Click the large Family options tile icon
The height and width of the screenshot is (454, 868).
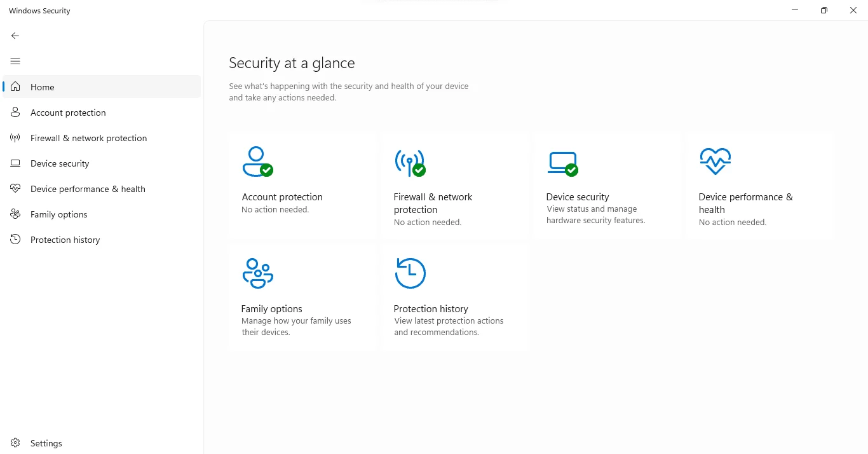point(258,273)
